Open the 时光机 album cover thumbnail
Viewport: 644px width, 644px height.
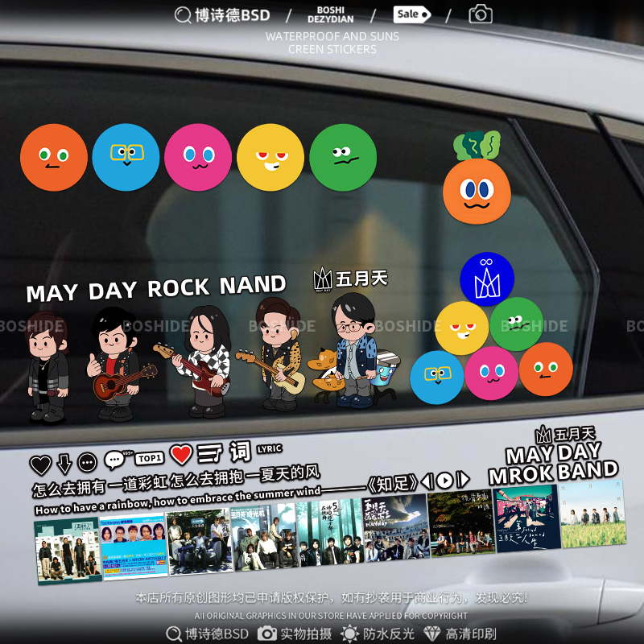[x=264, y=538]
